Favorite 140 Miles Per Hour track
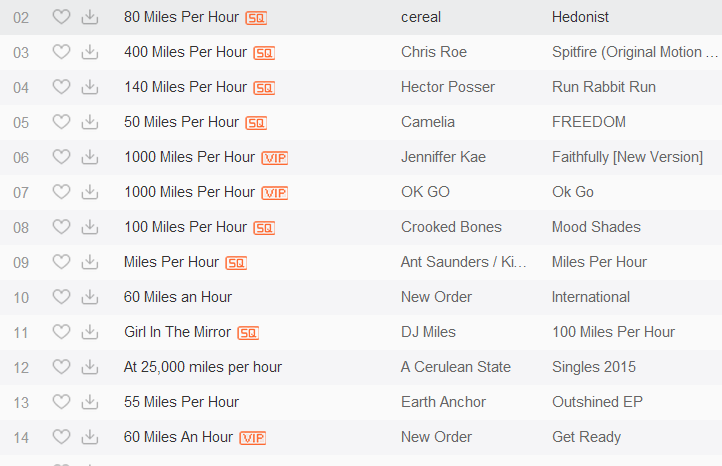This screenshot has height=466, width=722. (x=61, y=87)
